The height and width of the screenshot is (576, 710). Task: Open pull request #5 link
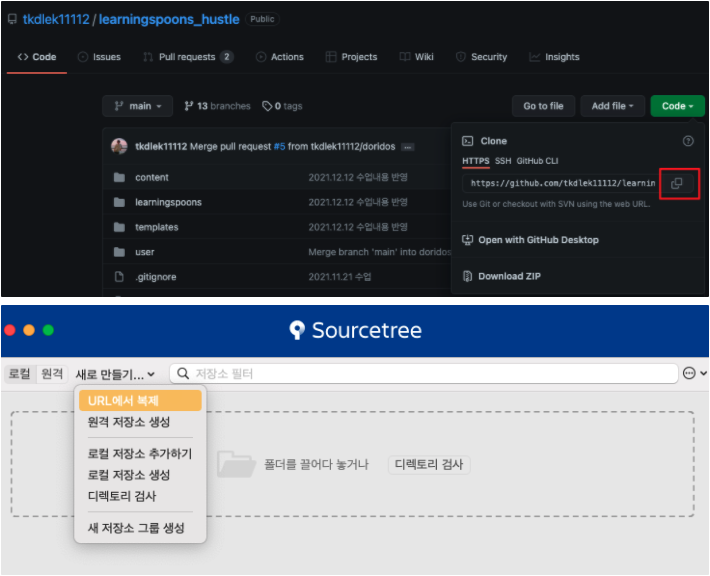tap(279, 147)
